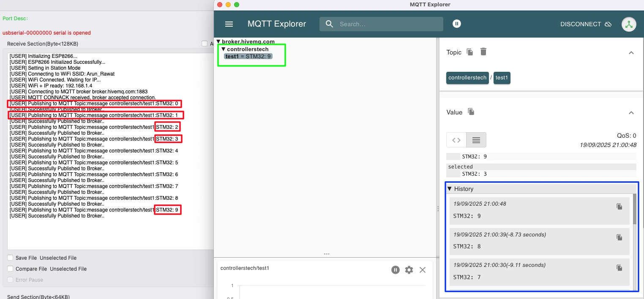
Task: Tick the checkbox right of Receive Section header
Action: (205, 43)
